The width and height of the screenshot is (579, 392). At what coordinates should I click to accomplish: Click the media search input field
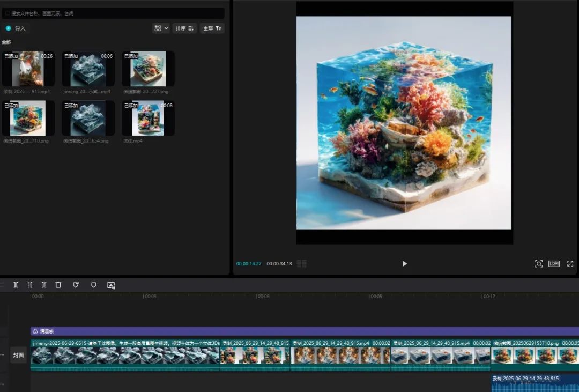point(113,13)
